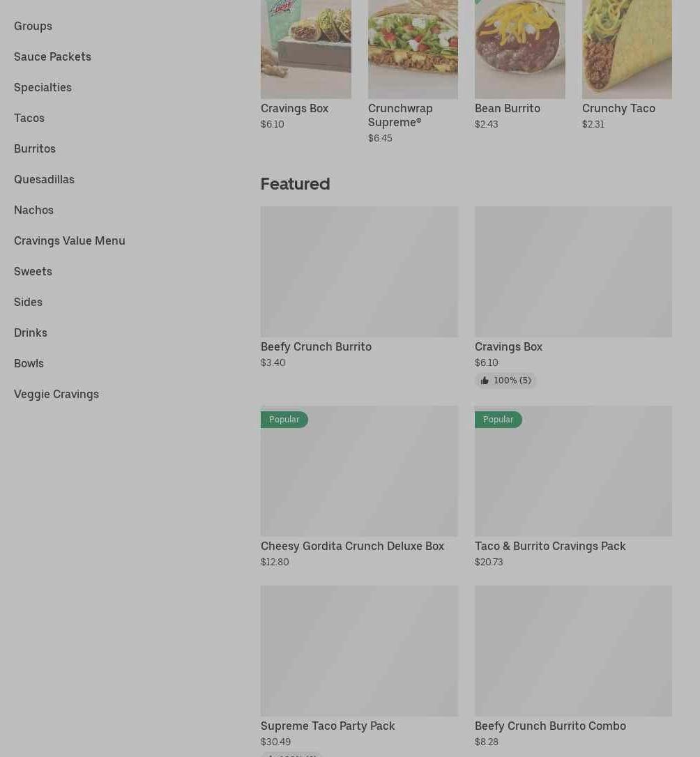Select Beefy Crunch Burrito Combo title

tap(550, 726)
